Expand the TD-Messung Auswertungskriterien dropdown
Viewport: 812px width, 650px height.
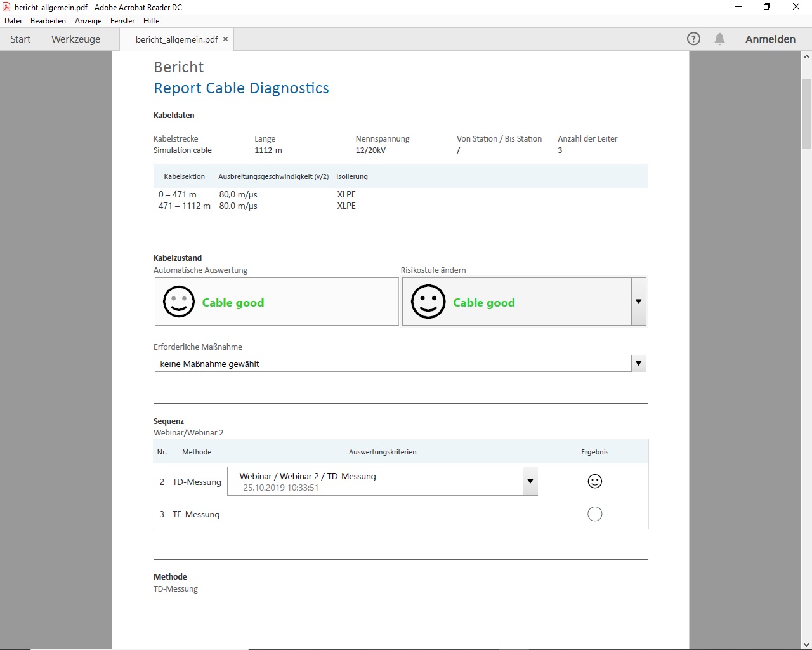tap(530, 481)
